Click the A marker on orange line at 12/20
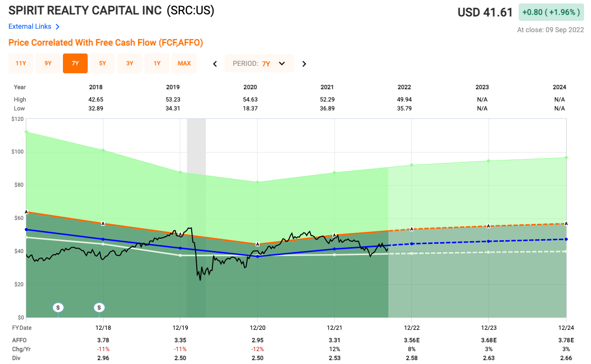Screen dimensions: 591x364 point(258,244)
